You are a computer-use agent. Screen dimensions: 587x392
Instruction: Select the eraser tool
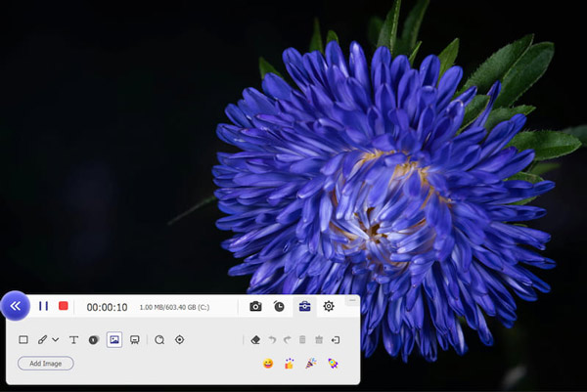(x=255, y=339)
